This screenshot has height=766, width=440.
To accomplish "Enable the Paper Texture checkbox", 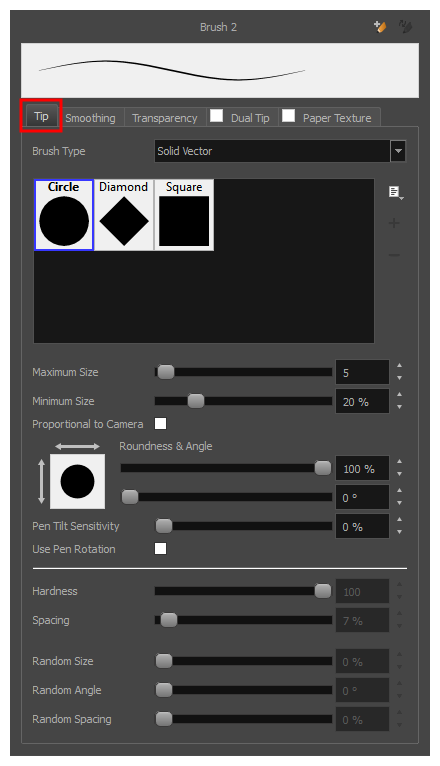I will click(x=289, y=116).
